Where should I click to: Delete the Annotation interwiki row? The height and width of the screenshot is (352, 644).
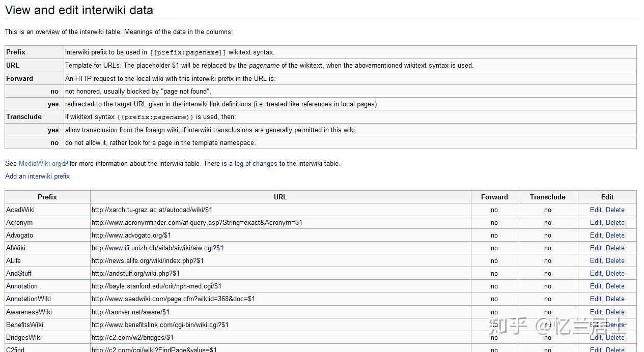615,286
